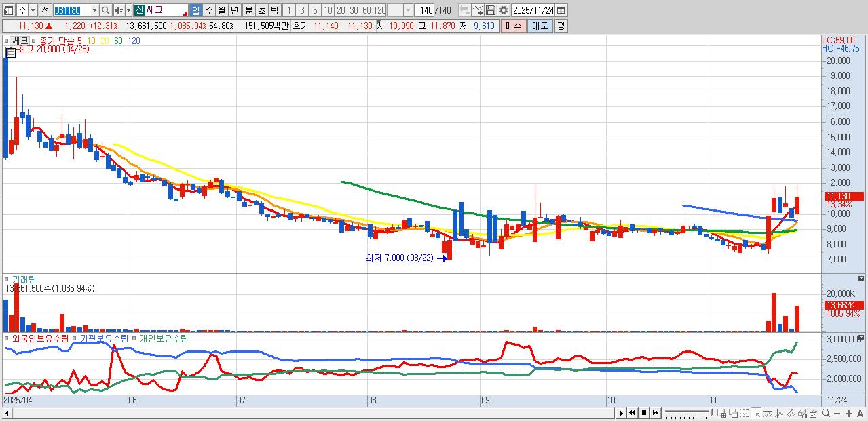The height and width of the screenshot is (421, 868).
Task: Click the 거래량 volume panel label
Action: point(24,279)
